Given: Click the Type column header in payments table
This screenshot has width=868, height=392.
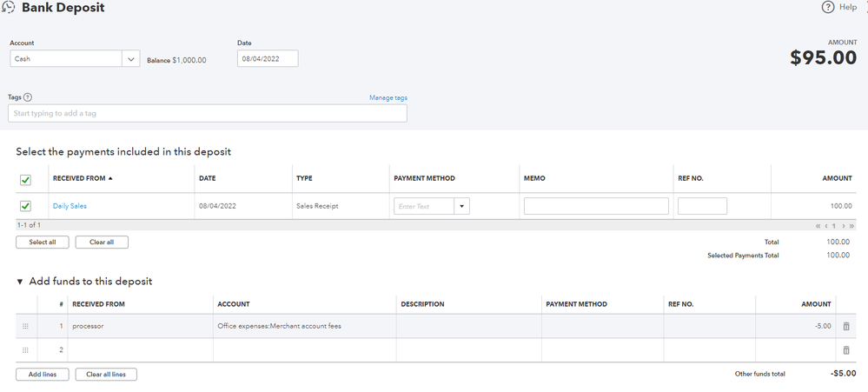Looking at the screenshot, I should pos(304,178).
